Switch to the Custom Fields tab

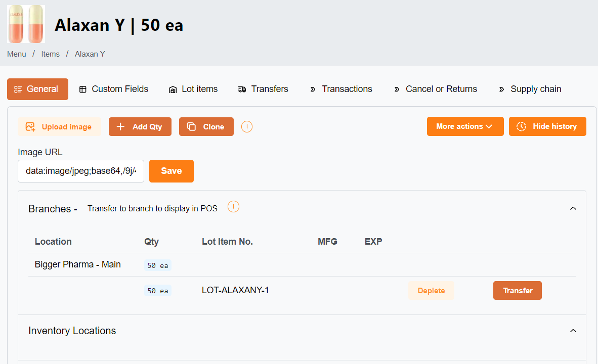[x=114, y=89]
